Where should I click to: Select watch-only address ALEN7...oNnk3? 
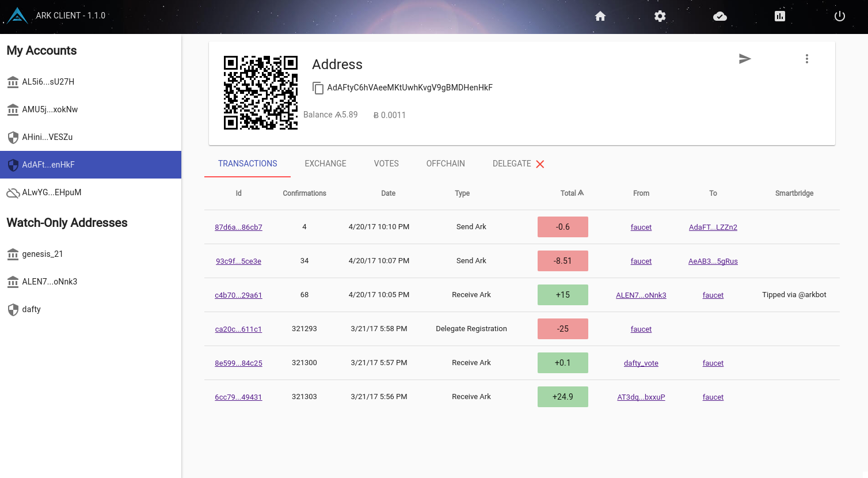tap(90, 282)
